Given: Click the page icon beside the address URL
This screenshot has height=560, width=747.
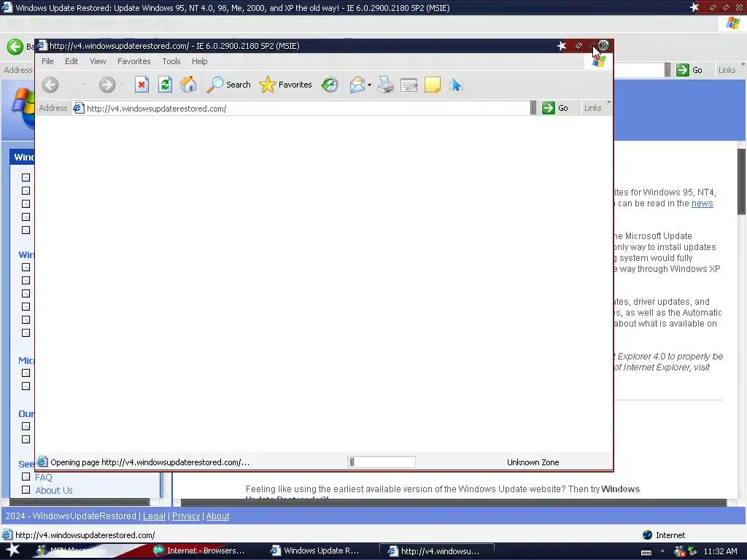Looking at the screenshot, I should coord(79,108).
